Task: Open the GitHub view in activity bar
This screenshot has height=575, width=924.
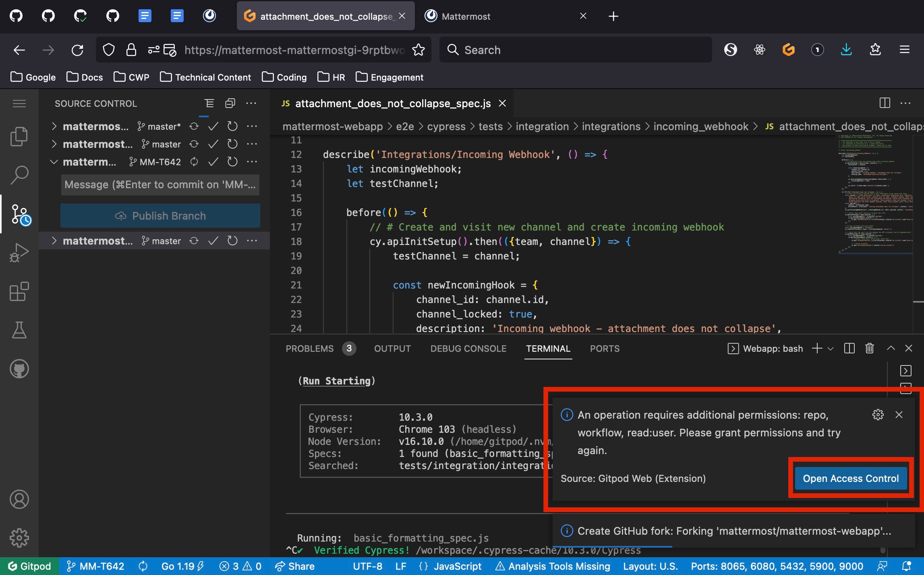Action: tap(19, 369)
